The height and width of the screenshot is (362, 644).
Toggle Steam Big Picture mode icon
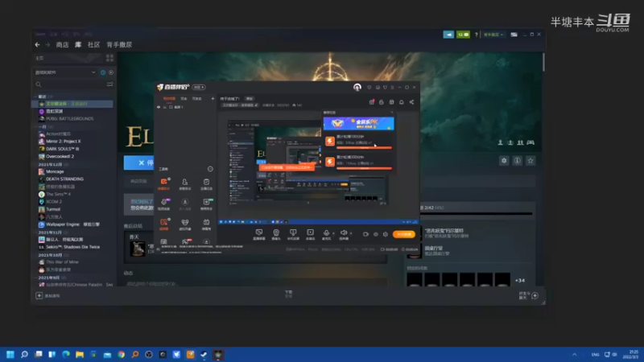pyautogui.click(x=514, y=35)
